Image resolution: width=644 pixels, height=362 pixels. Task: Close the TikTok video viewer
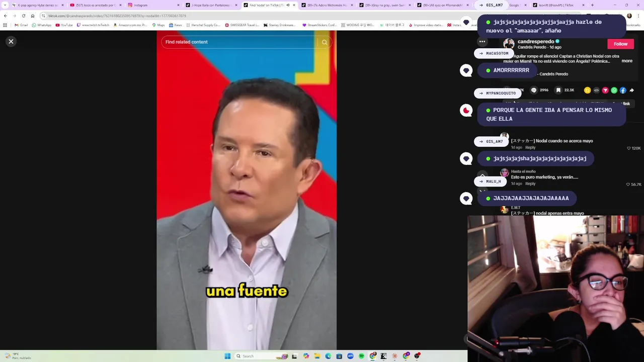[11, 42]
